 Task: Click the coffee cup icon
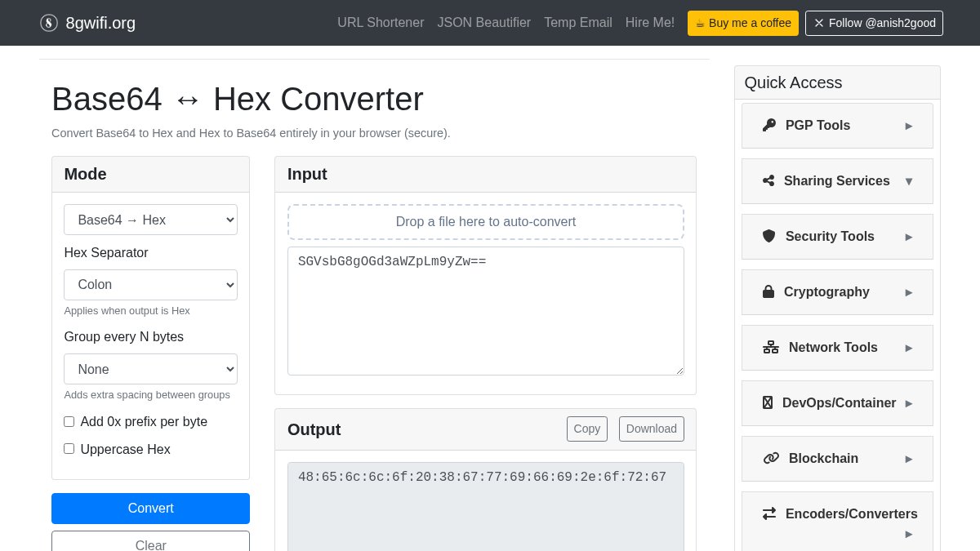point(700,23)
